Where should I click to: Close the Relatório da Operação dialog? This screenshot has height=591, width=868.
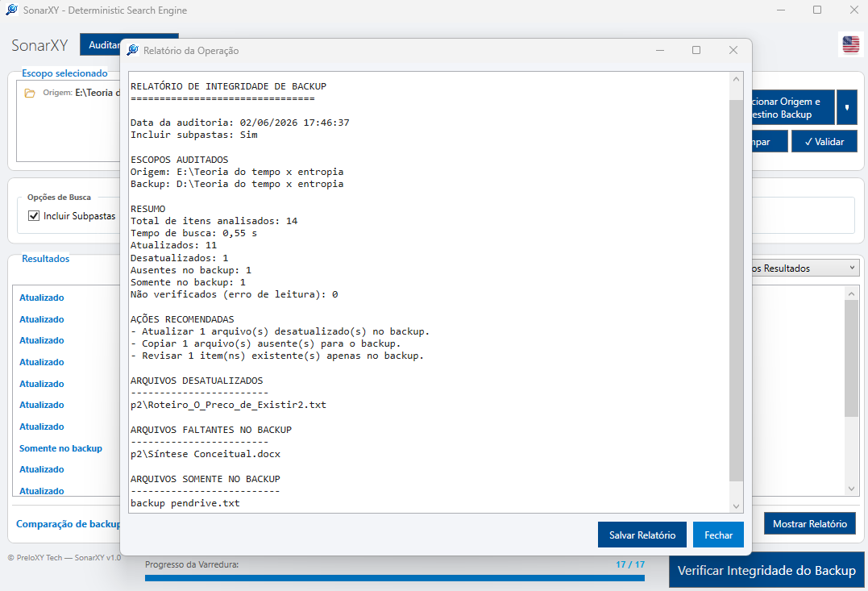coord(733,50)
